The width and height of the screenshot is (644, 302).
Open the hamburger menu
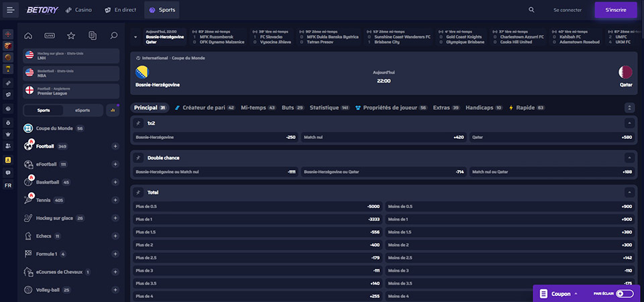[x=10, y=10]
